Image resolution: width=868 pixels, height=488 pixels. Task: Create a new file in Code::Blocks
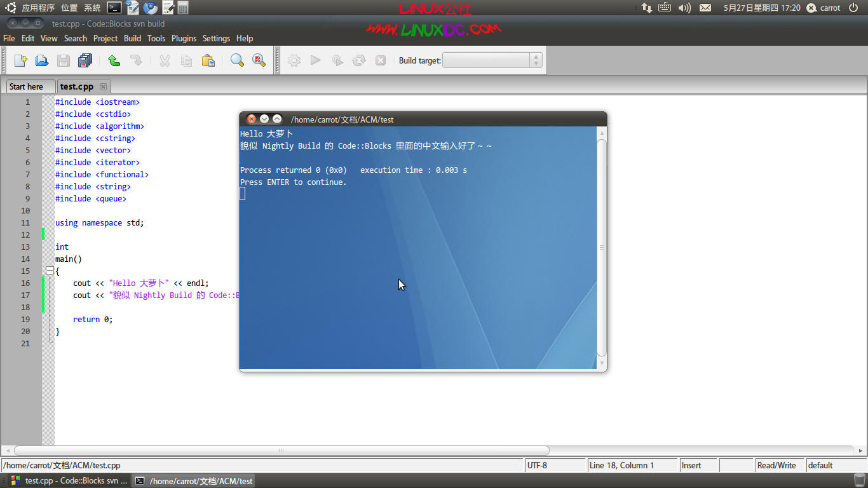tap(21, 60)
